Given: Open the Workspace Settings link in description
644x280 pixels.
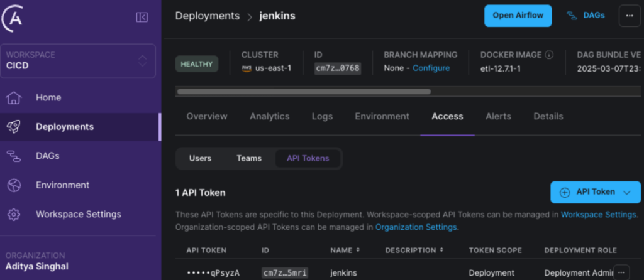Looking at the screenshot, I should pyautogui.click(x=599, y=215).
